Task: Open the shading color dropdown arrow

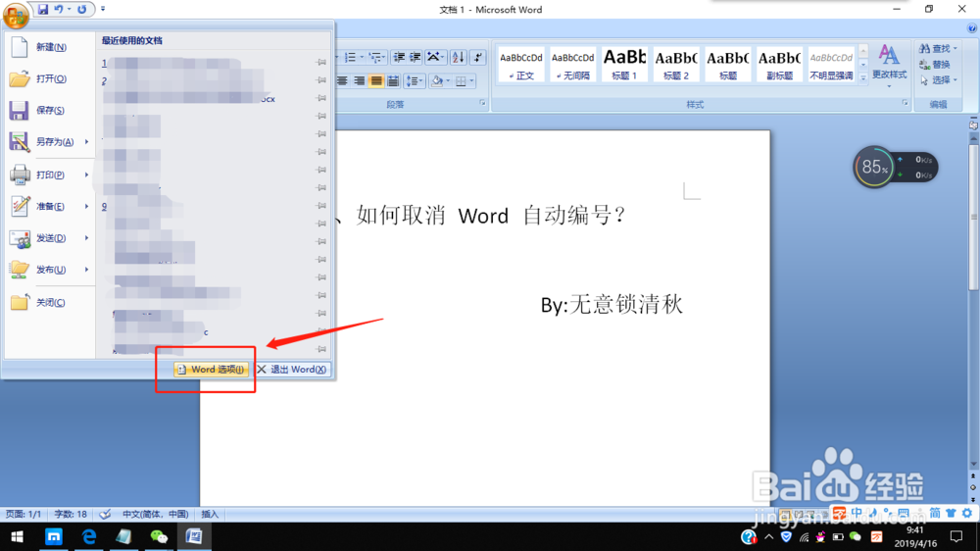Action: point(448,80)
